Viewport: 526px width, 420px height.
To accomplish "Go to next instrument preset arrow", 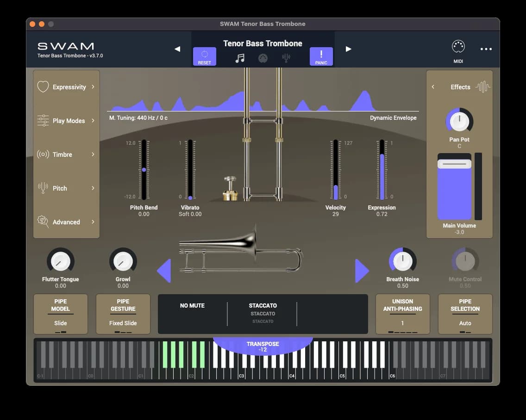I will coord(348,49).
